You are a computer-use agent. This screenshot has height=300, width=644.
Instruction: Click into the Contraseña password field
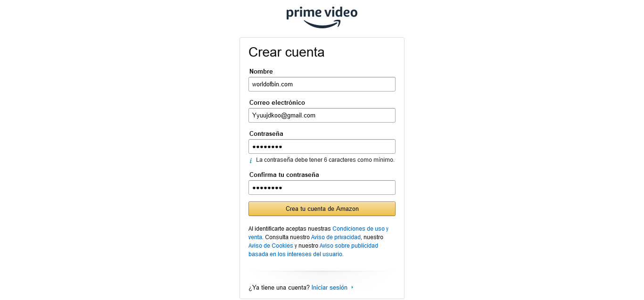coord(322,147)
